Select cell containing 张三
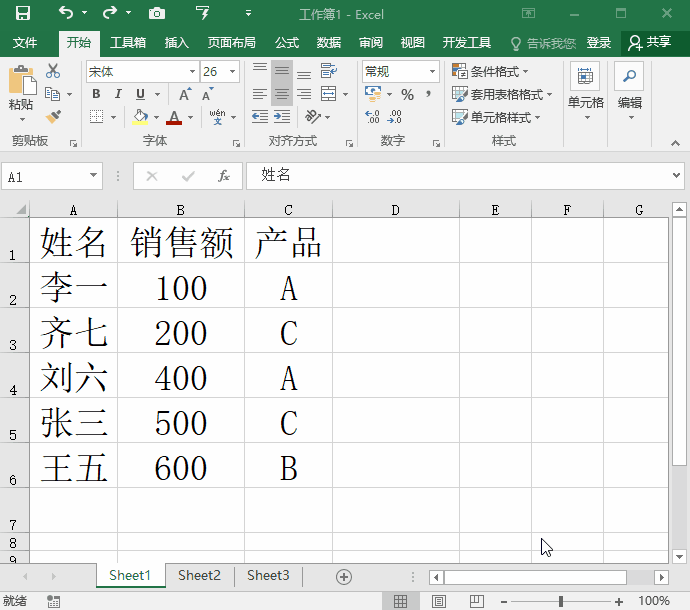Viewport: 690px width, 610px height. [x=73, y=421]
